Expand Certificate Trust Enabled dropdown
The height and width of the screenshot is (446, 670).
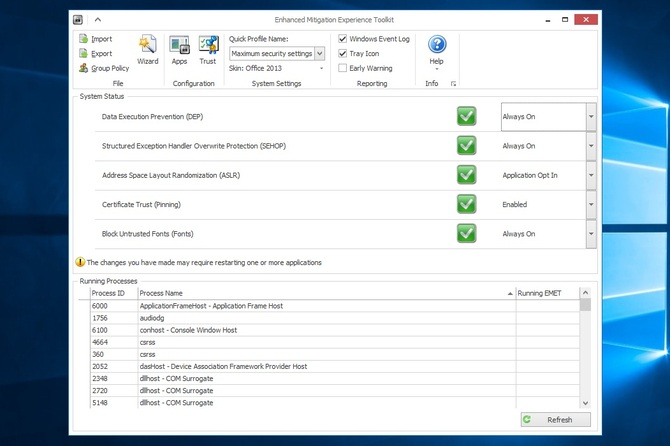click(x=591, y=204)
